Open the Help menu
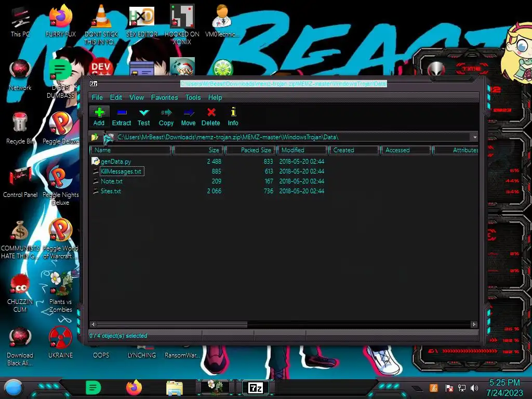The height and width of the screenshot is (399, 532). [215, 97]
